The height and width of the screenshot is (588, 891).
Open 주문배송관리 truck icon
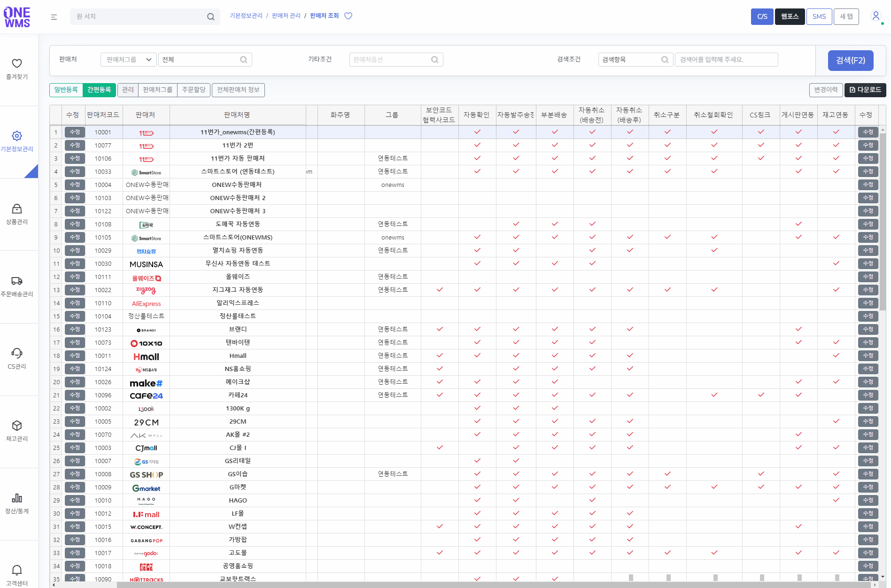[17, 281]
